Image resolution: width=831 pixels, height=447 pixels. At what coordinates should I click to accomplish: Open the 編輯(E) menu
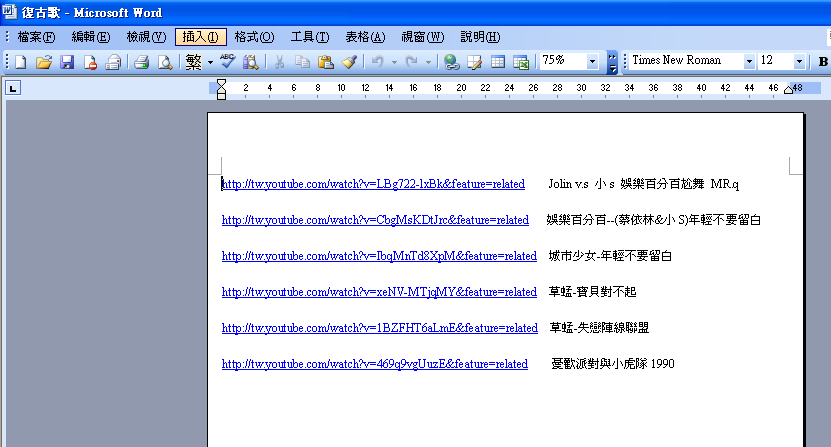point(91,37)
